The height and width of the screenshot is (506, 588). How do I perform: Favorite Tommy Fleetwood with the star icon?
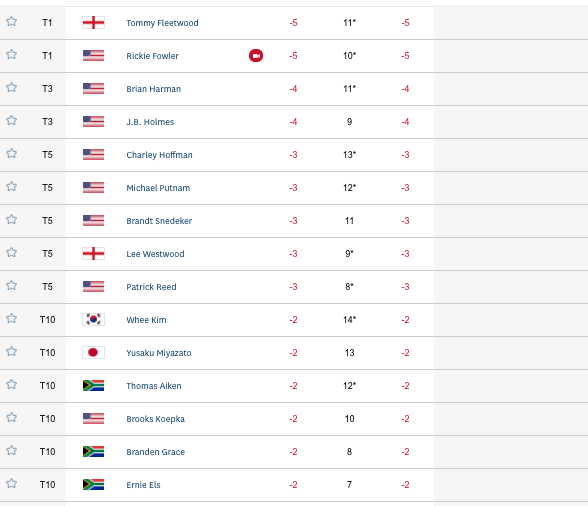[x=12, y=21]
